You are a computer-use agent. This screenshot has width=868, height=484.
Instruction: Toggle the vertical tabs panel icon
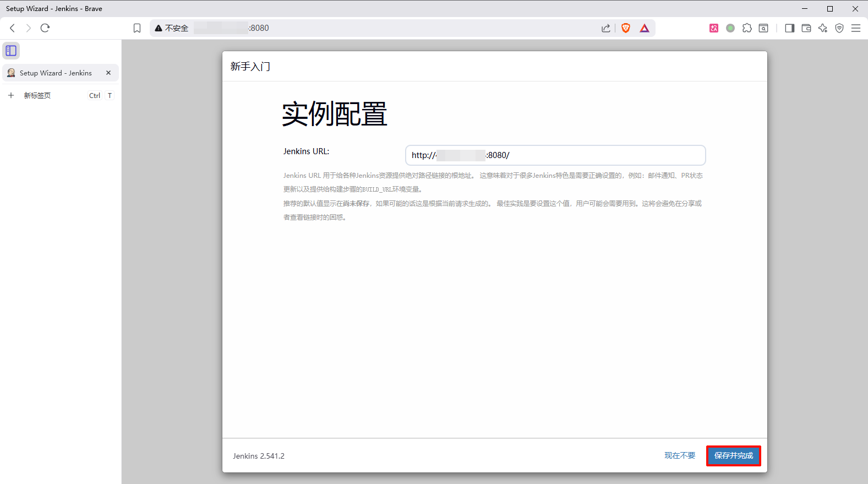pyautogui.click(x=11, y=51)
